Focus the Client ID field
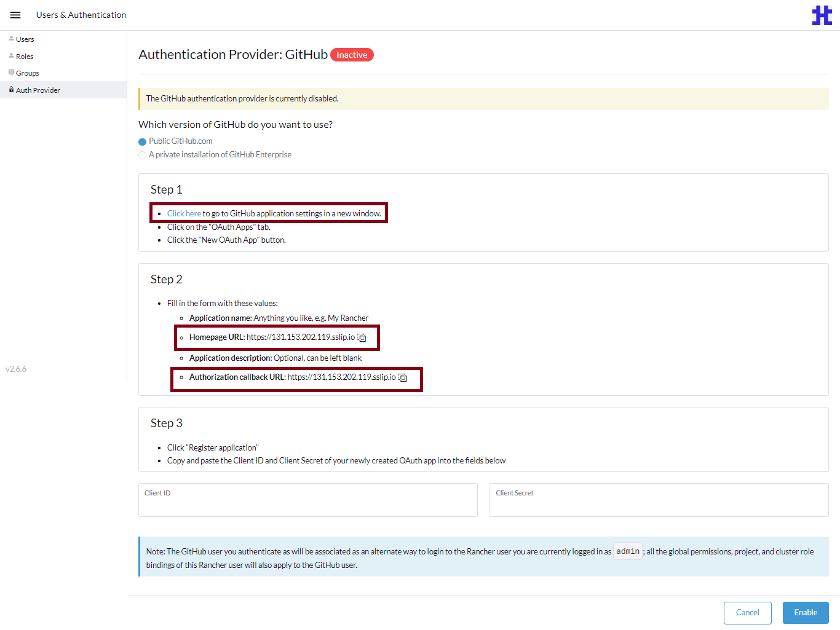Viewport: 840px width, 630px height. pyautogui.click(x=308, y=500)
